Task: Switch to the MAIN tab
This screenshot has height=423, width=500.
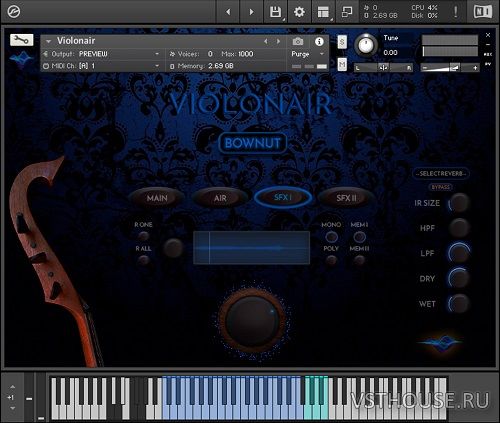Action: coord(157,198)
